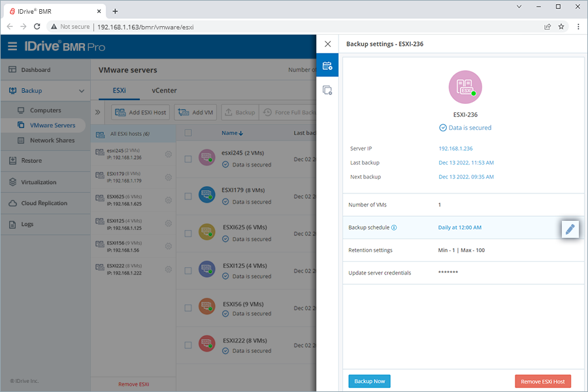Click the Retention settings row
This screenshot has width=588, height=392.
pos(463,250)
